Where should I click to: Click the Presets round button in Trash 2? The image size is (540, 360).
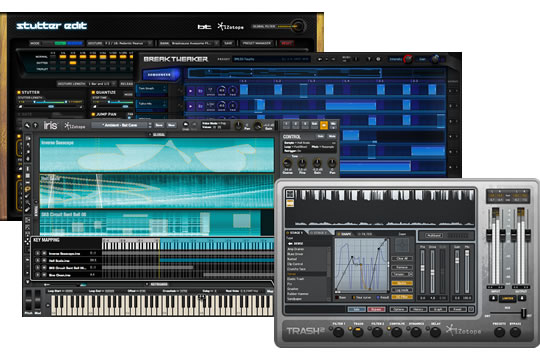(499, 332)
